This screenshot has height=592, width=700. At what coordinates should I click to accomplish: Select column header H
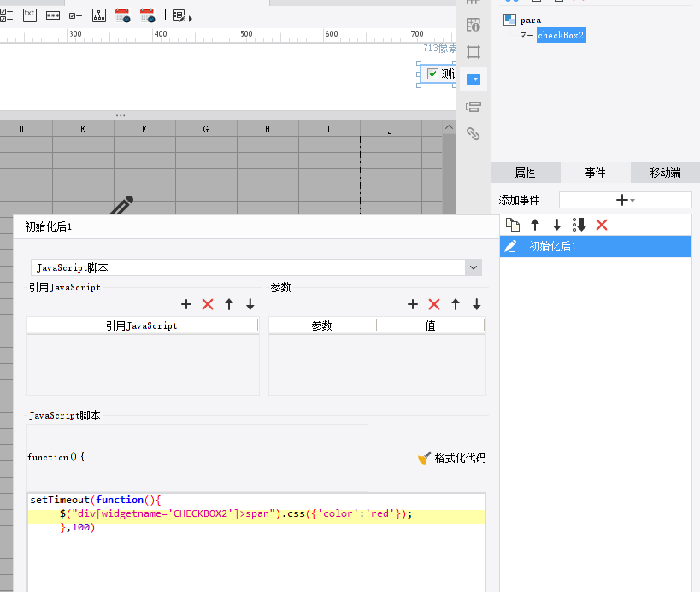coord(268,129)
